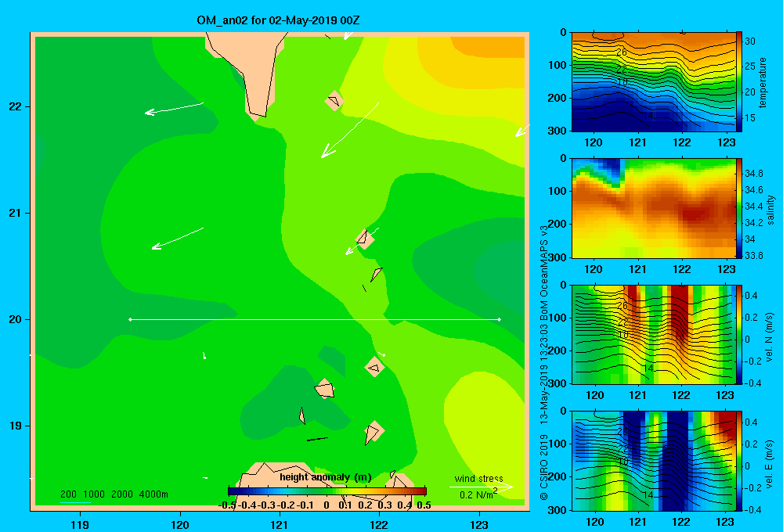The width and height of the screenshot is (783, 532).
Task: Click latitude label 19 on the map axis
Action: click(x=15, y=426)
